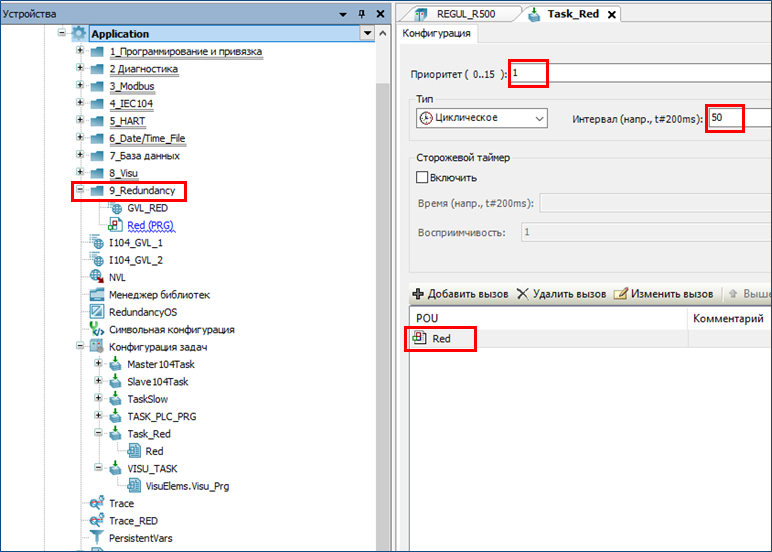
Task: Click the NVL network variable icon
Action: point(97,277)
